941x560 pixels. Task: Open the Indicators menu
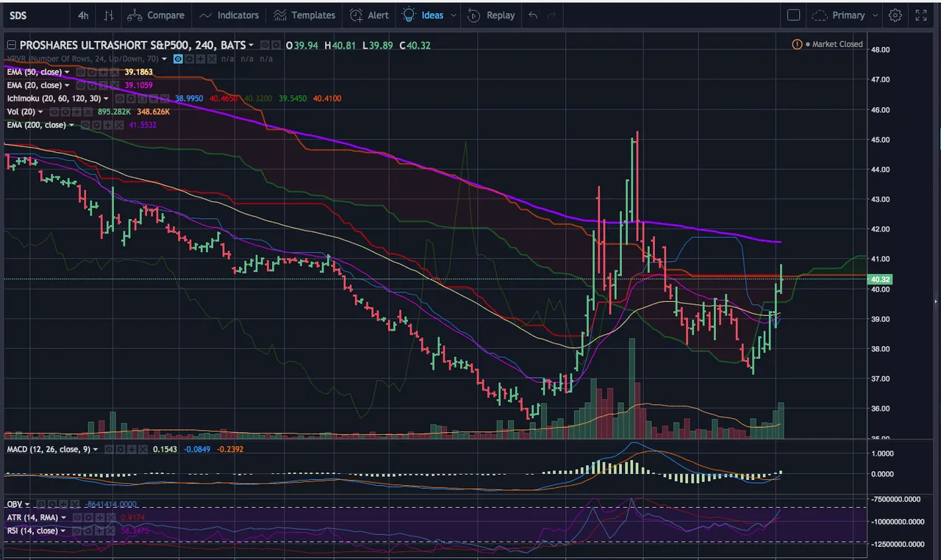coord(229,15)
